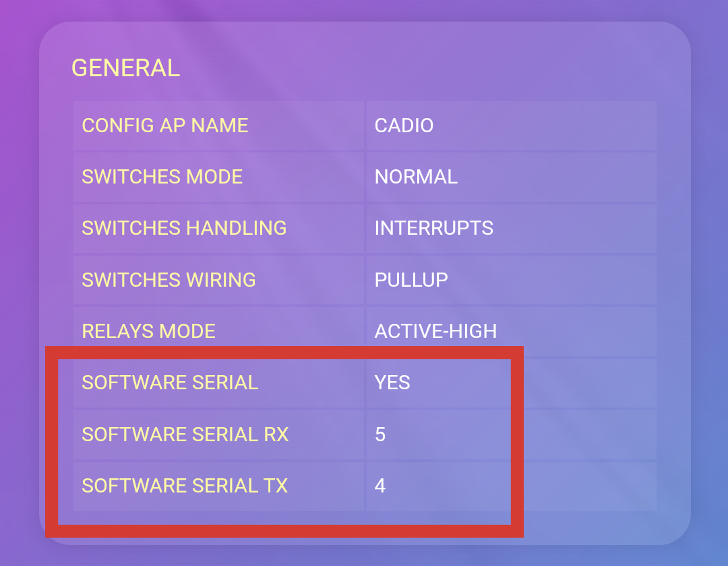
Task: Select the SWITCHES MODE label cell
Action: coord(162,177)
